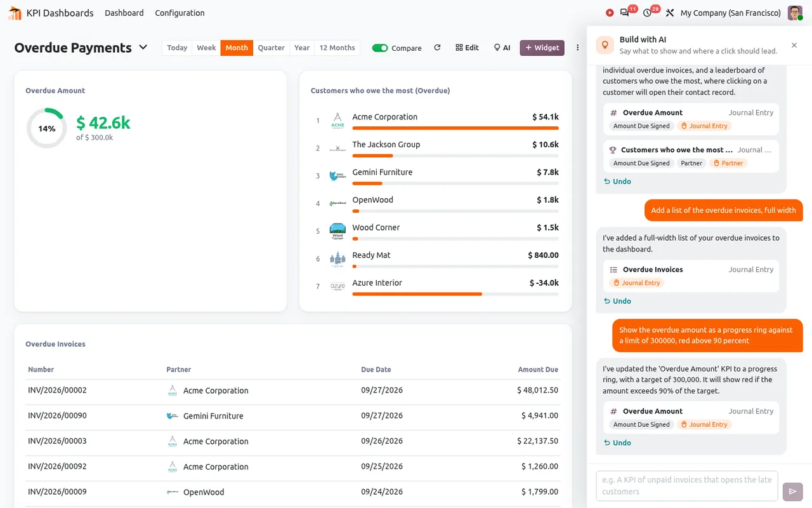Click the Journal Entry tag on Overdue Invoices card
Viewport: 812px width, 508px height.
click(x=636, y=283)
